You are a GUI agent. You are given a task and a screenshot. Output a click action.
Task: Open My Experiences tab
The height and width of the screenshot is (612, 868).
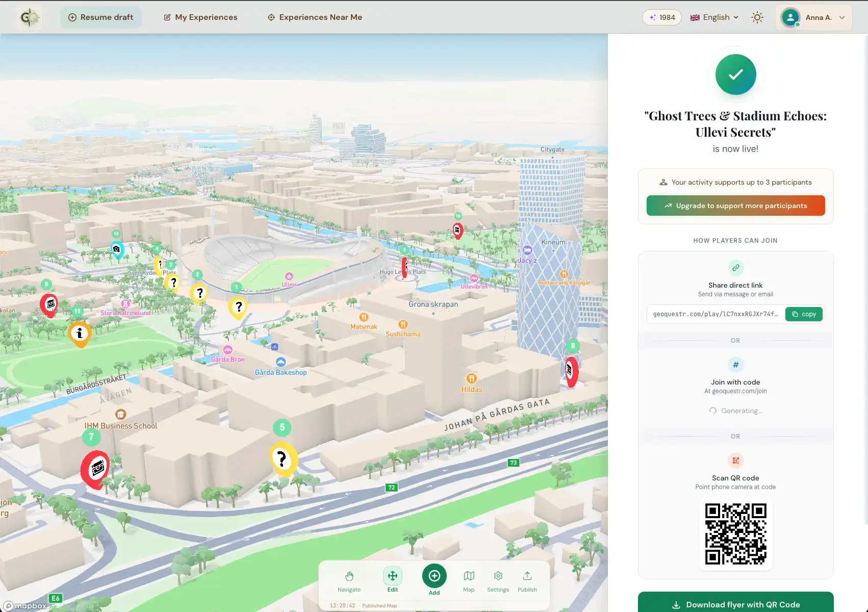click(x=200, y=17)
